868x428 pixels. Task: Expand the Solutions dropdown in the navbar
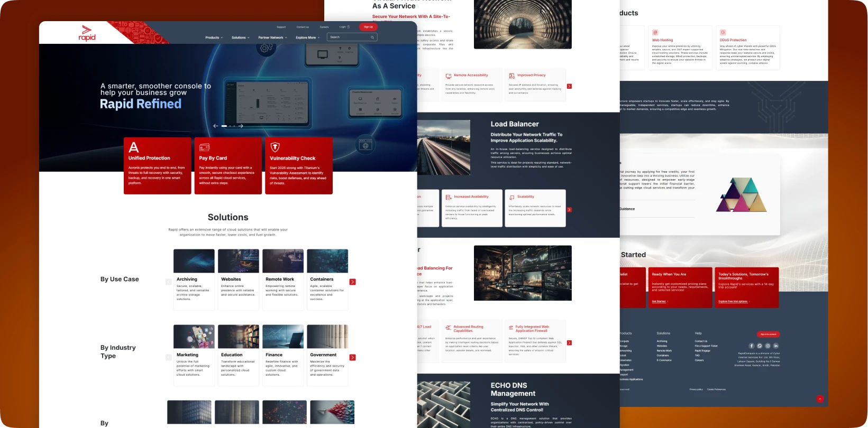pyautogui.click(x=241, y=38)
